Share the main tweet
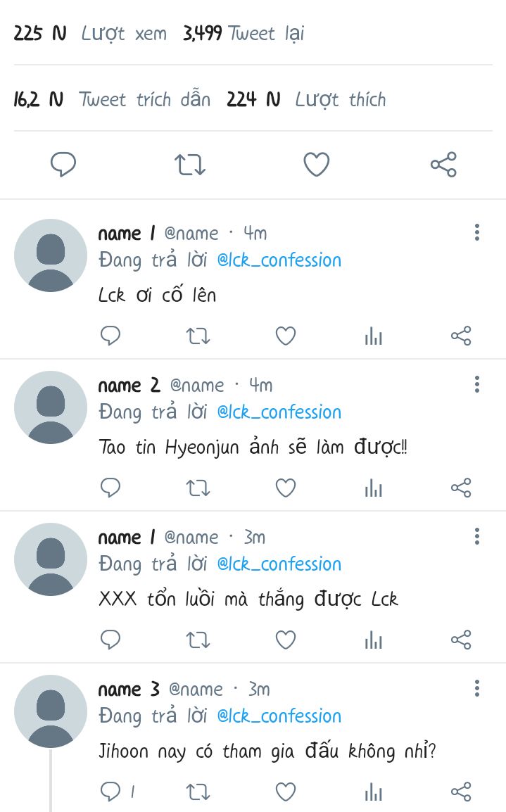The height and width of the screenshot is (812, 506). click(443, 165)
